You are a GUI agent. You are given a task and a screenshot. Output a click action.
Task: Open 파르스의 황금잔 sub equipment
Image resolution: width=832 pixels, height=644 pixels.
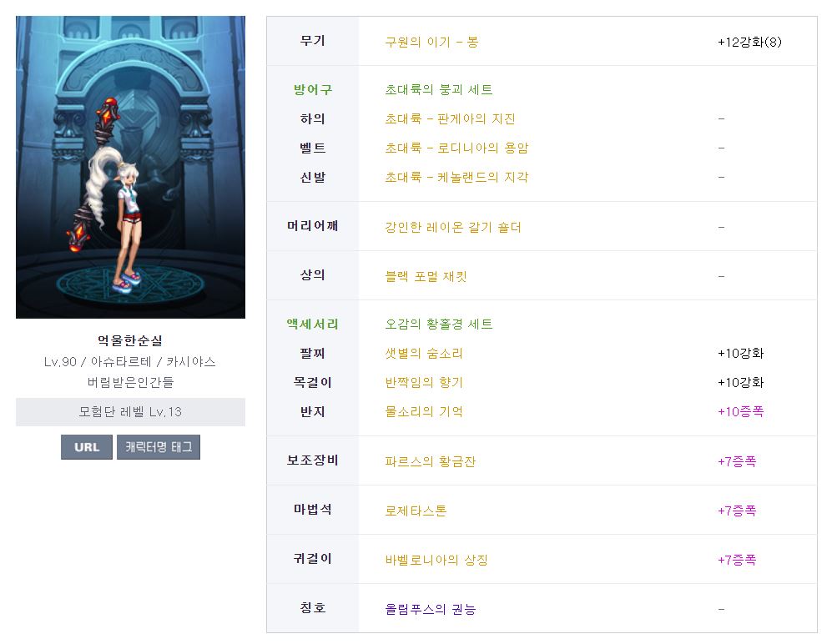430,461
